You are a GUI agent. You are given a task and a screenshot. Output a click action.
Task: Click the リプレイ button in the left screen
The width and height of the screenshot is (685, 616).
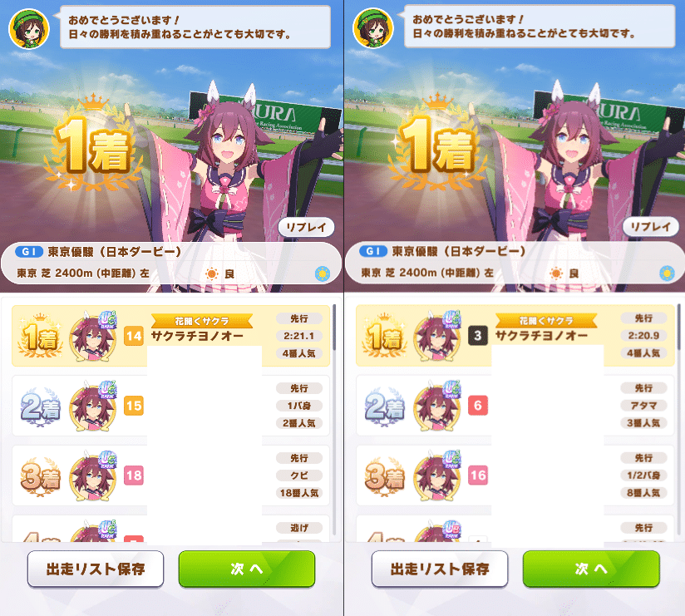pos(306,227)
